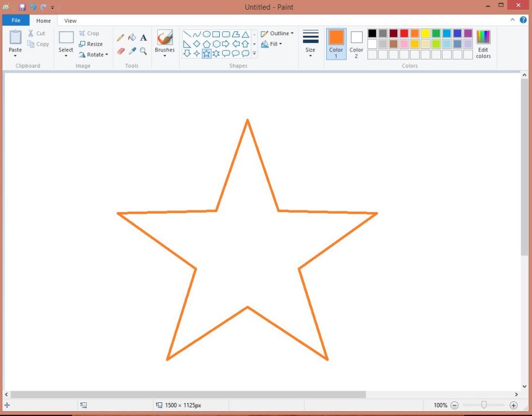This screenshot has width=532, height=416.
Task: Choose the Eraser tool
Action: click(x=121, y=51)
